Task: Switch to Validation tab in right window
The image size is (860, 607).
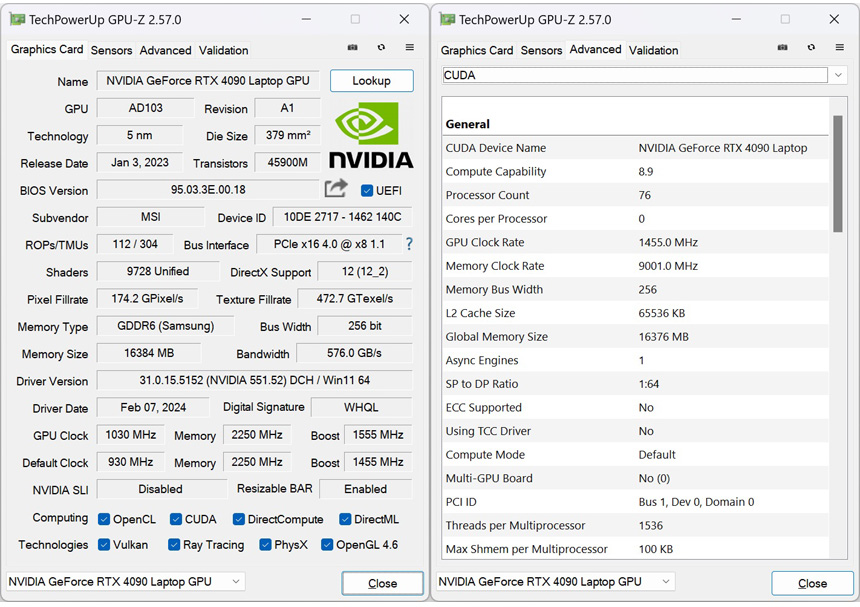Action: (x=653, y=50)
